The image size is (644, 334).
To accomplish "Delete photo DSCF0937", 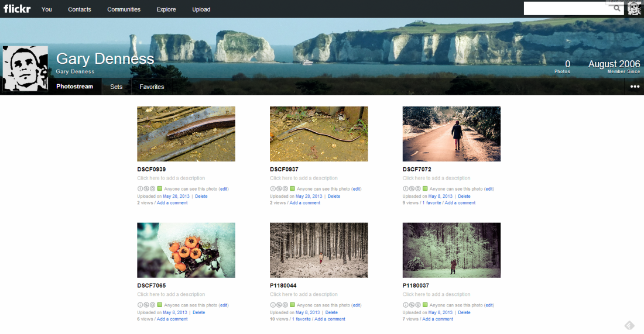I will [x=334, y=196].
